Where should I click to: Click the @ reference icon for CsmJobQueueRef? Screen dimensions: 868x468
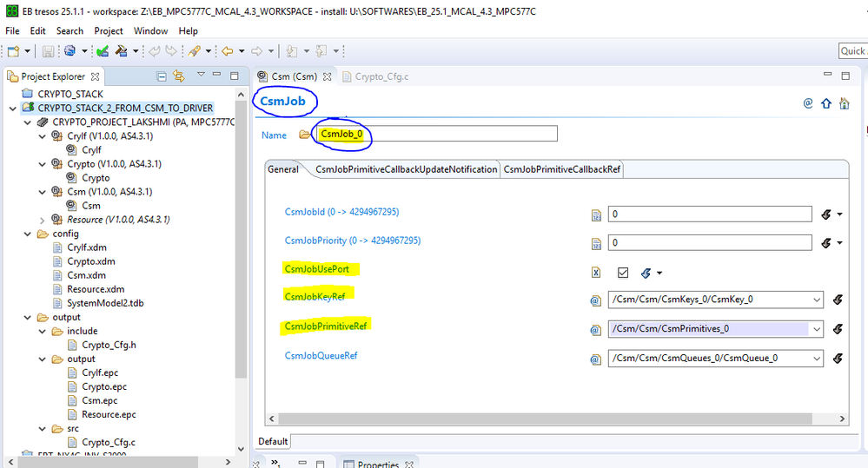pos(595,359)
